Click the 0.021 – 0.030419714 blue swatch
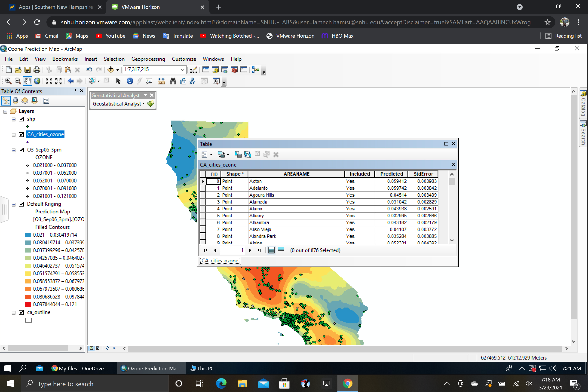 pyautogui.click(x=28, y=235)
